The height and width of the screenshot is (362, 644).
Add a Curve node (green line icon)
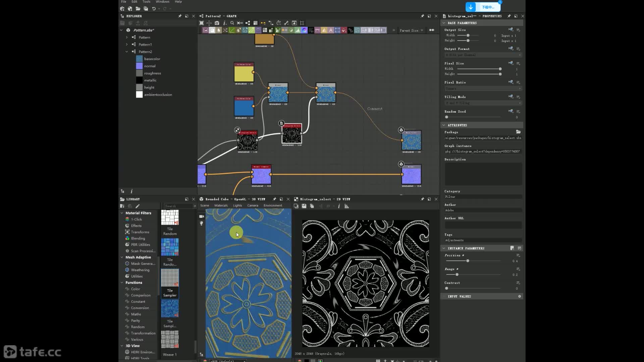(232, 30)
